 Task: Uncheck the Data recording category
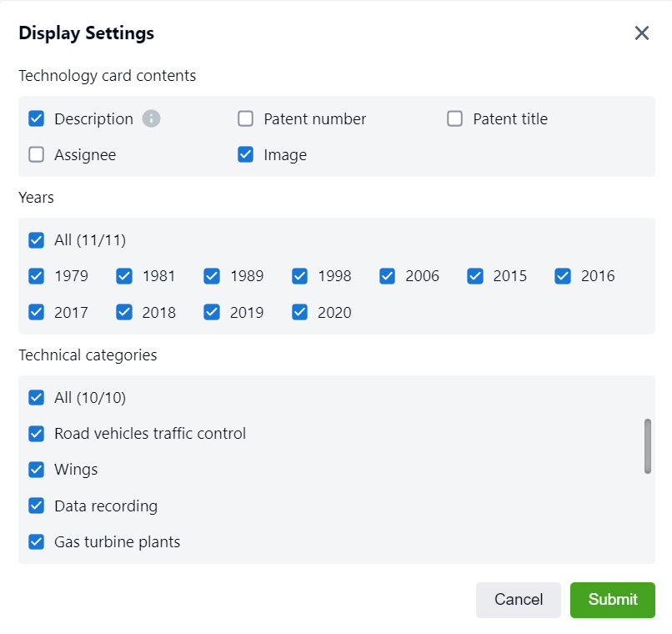[37, 506]
